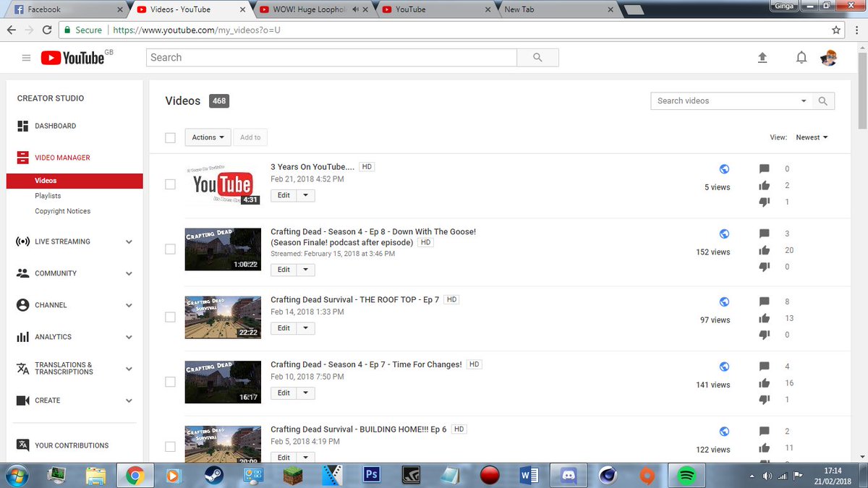Open Playlists in Video Manager
868x488 pixels.
click(x=48, y=196)
